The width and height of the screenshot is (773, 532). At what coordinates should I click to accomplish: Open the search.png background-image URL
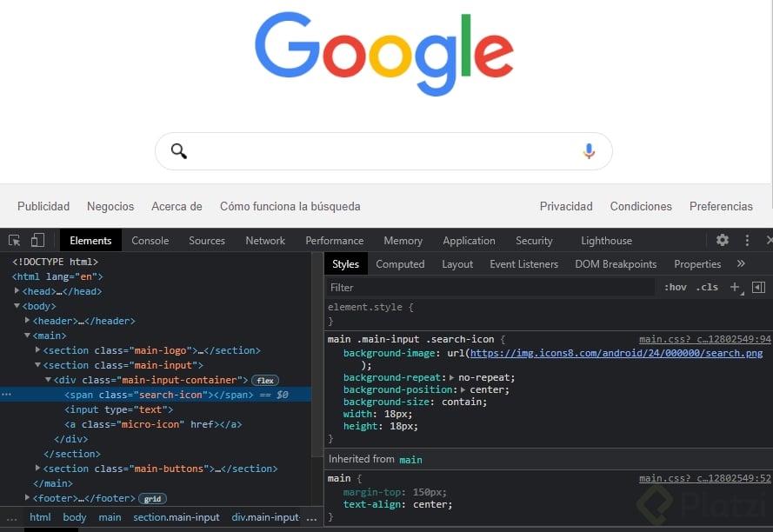[x=616, y=353]
